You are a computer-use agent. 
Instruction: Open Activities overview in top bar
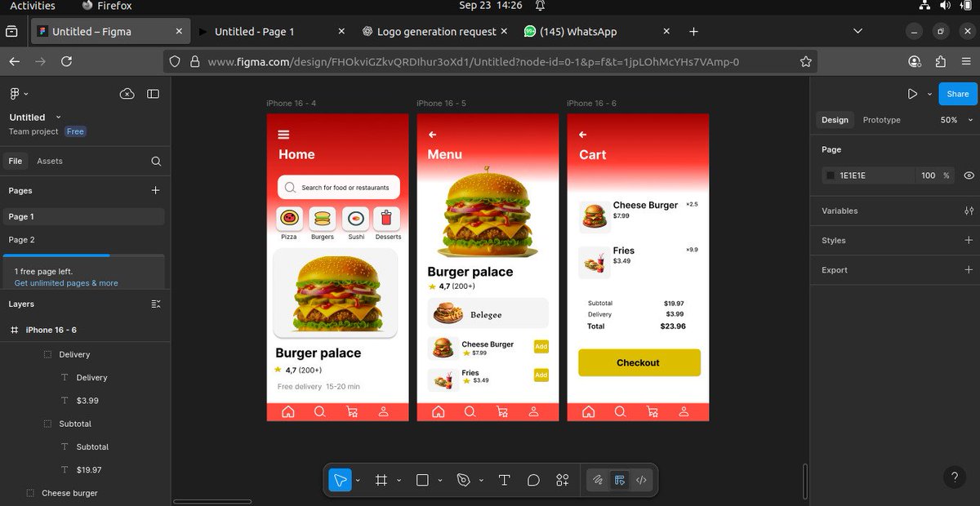33,6
